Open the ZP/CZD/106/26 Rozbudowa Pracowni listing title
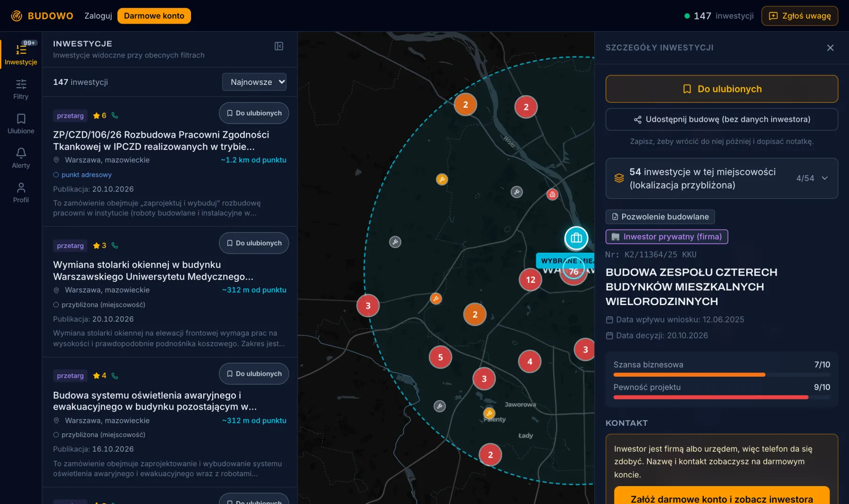Viewport: 849px width, 504px height. 161,140
